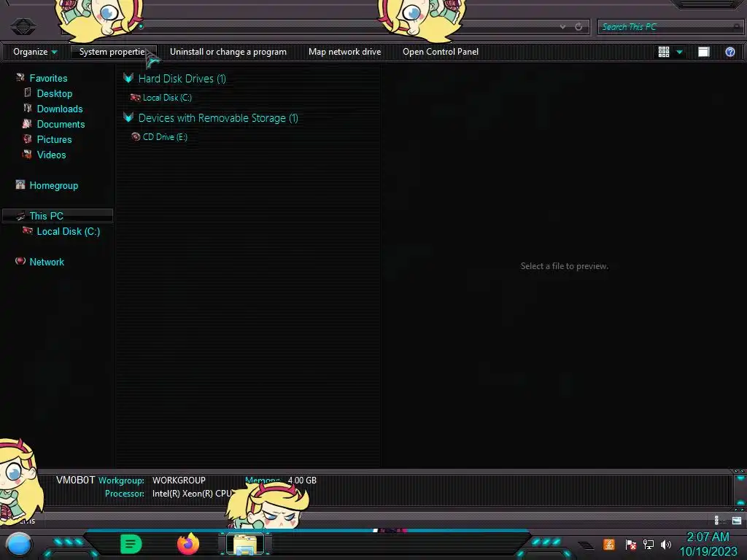Click Uninstall or change a program
Screen dimensions: 747x560
click(228, 52)
